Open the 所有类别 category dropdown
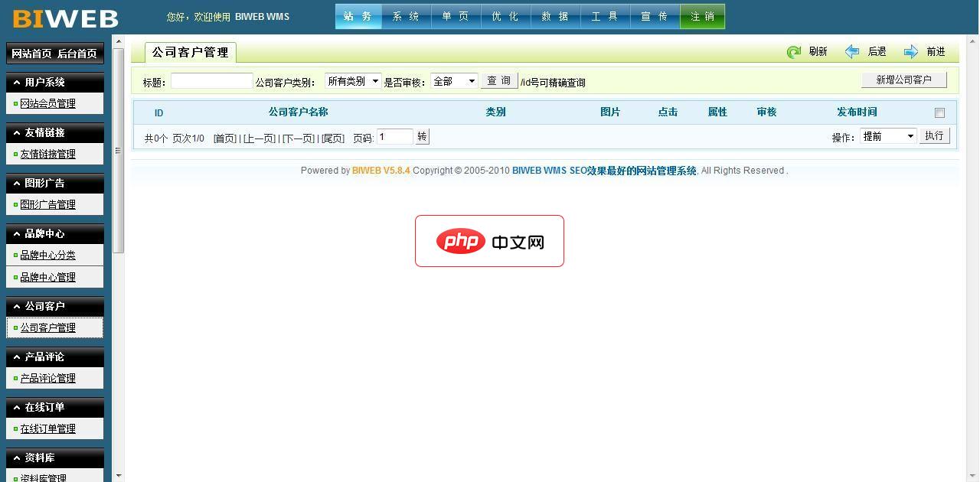 pos(353,80)
